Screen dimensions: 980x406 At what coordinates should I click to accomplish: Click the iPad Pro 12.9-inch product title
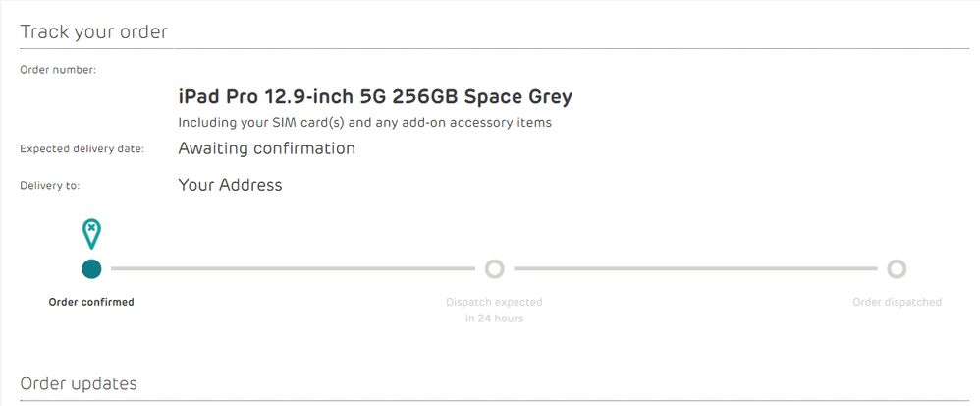coord(375,97)
